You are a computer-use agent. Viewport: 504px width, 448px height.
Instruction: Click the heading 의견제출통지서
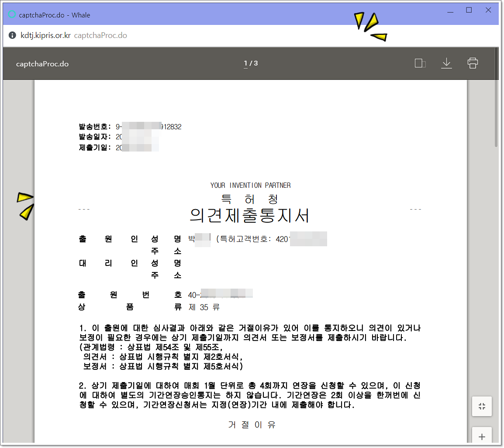[x=249, y=216]
